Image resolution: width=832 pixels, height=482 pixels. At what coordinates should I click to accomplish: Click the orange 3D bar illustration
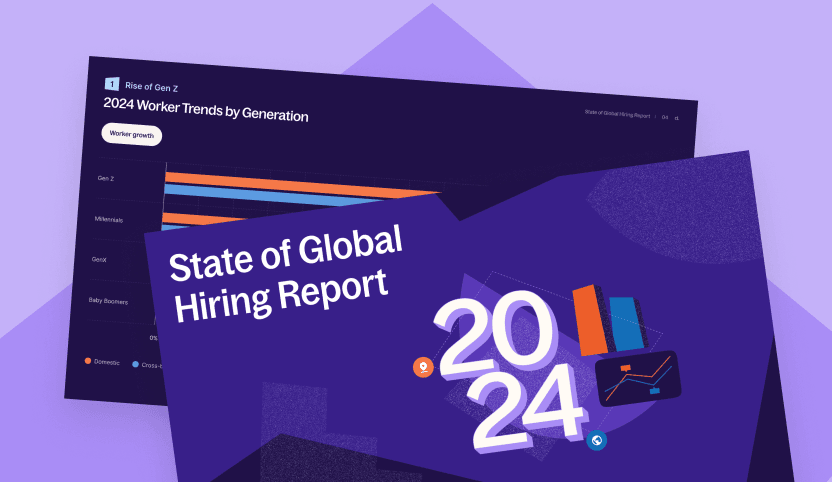(591, 320)
